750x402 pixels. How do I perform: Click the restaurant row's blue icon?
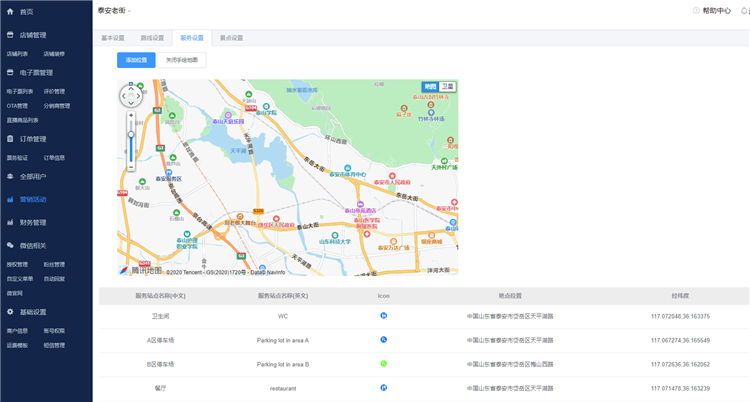[x=383, y=387]
